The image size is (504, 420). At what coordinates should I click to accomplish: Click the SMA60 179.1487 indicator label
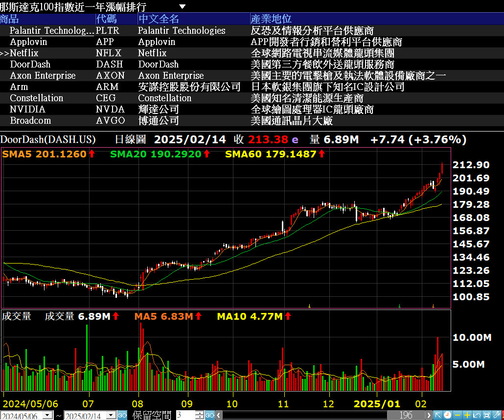[271, 154]
